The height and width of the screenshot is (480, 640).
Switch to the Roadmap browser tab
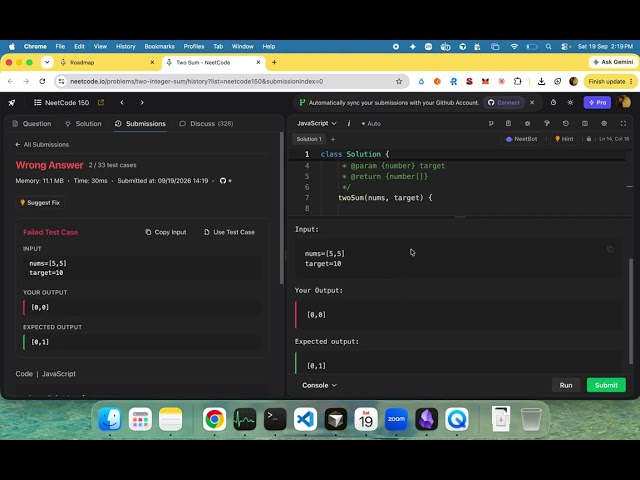point(107,62)
